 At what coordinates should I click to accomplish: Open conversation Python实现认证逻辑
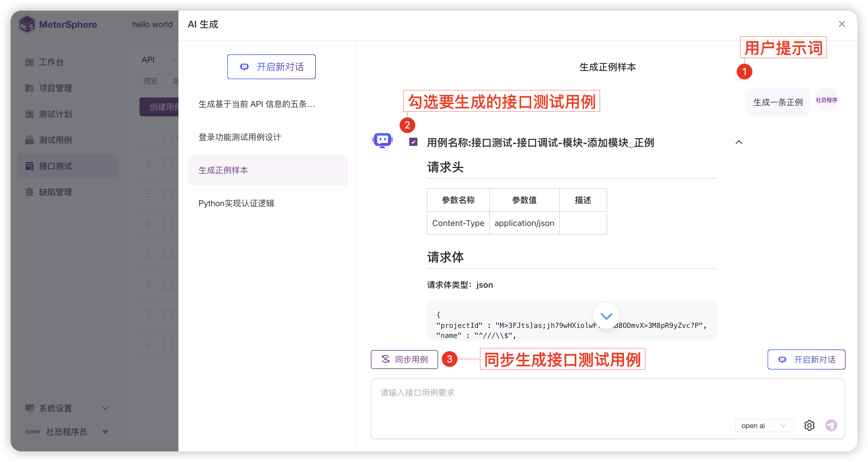tap(268, 203)
